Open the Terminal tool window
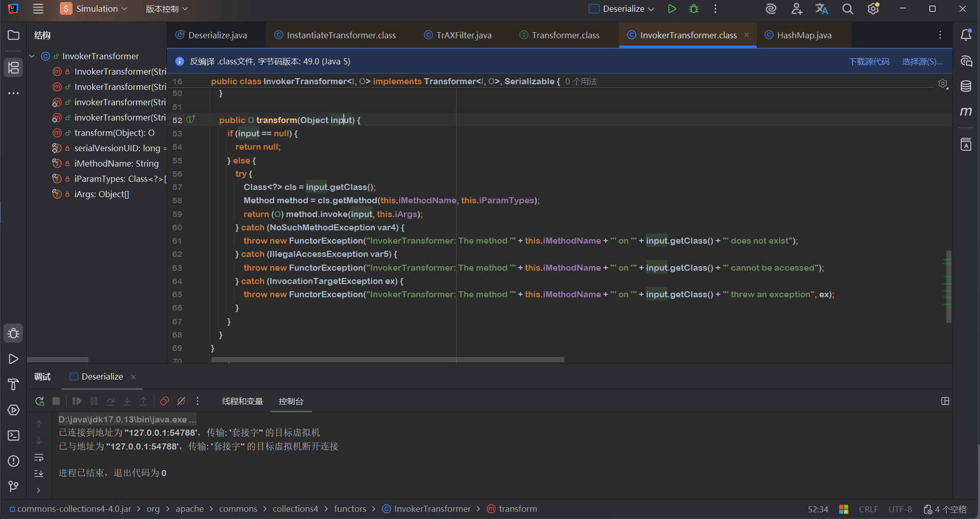This screenshot has width=980, height=519. click(14, 435)
